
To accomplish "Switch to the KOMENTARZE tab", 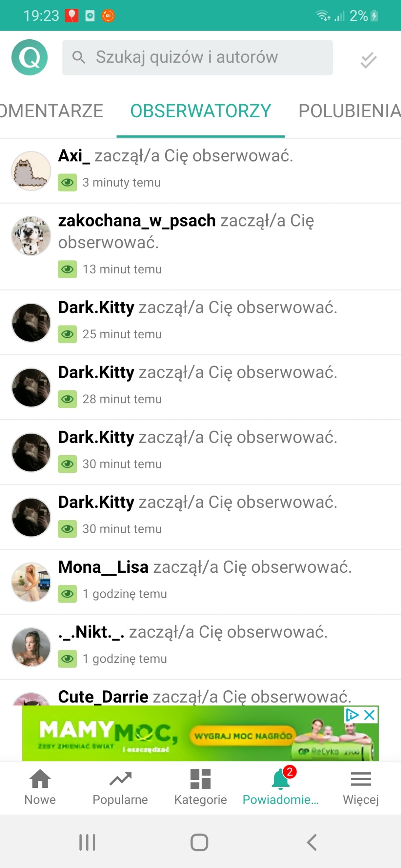I will (x=51, y=111).
